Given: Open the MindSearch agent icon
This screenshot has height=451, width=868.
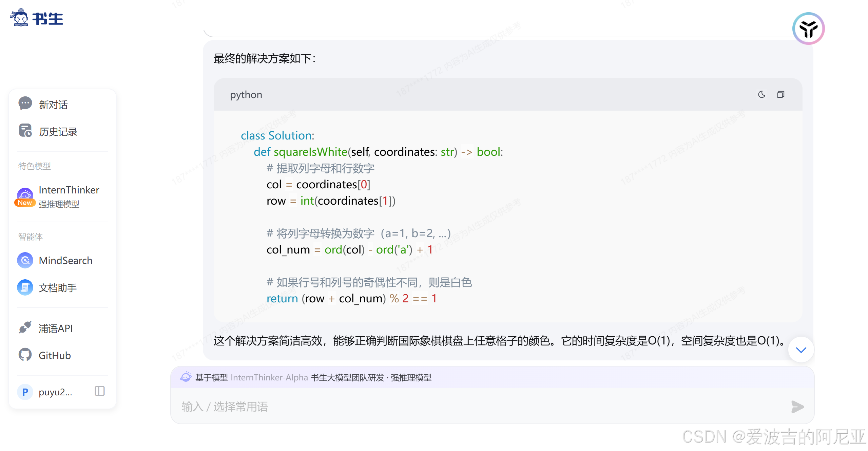Looking at the screenshot, I should tap(25, 260).
